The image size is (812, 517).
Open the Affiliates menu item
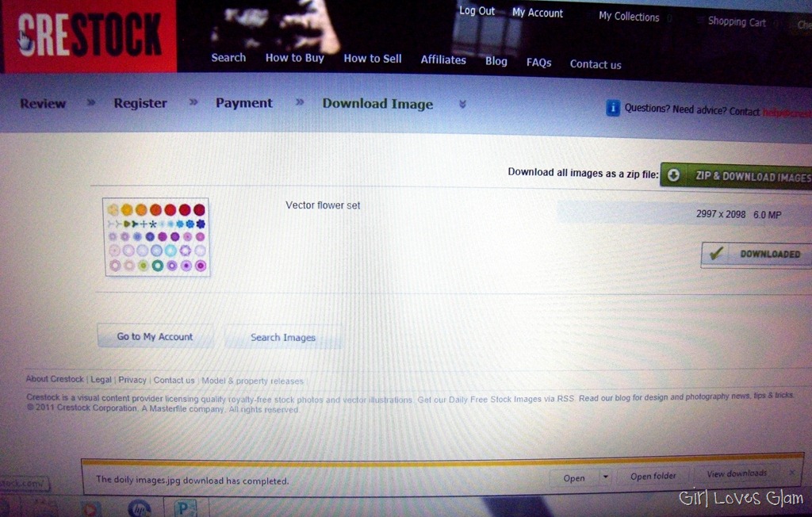click(443, 60)
